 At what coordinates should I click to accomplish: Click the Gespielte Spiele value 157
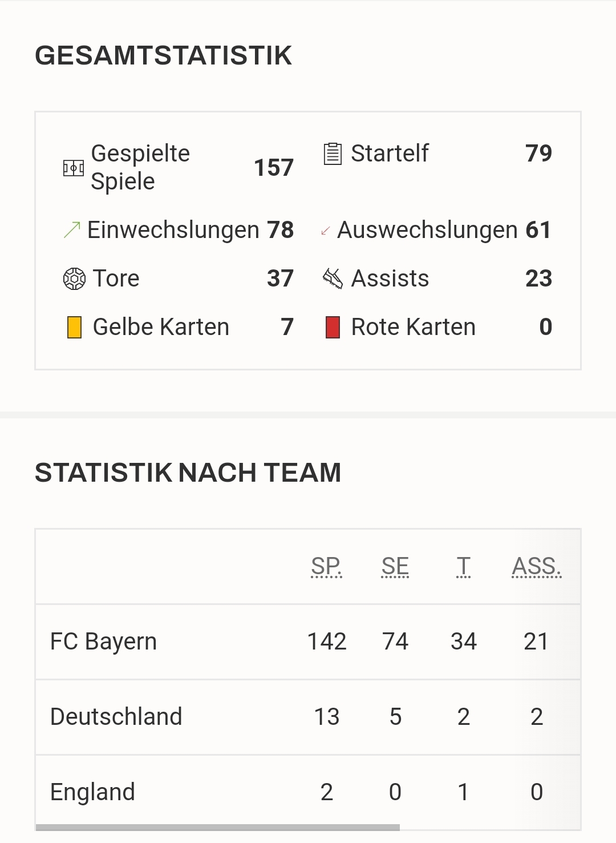click(x=274, y=168)
